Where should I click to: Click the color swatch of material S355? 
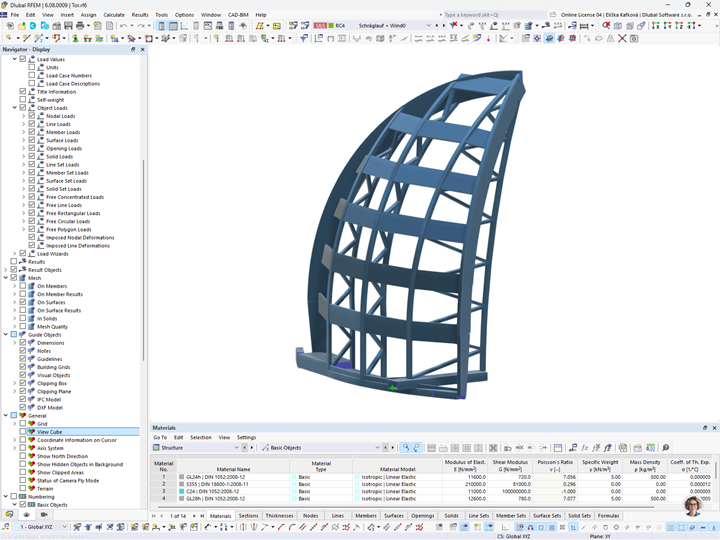pos(181,484)
